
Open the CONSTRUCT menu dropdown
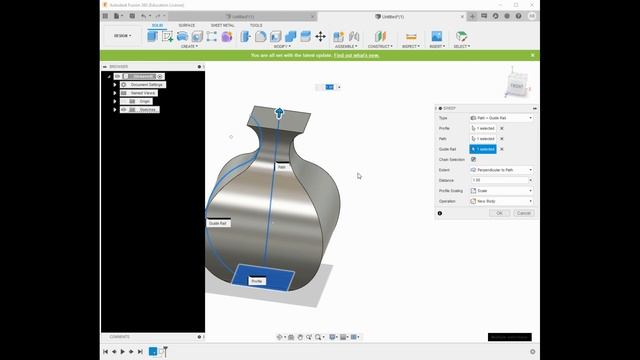click(x=380, y=47)
